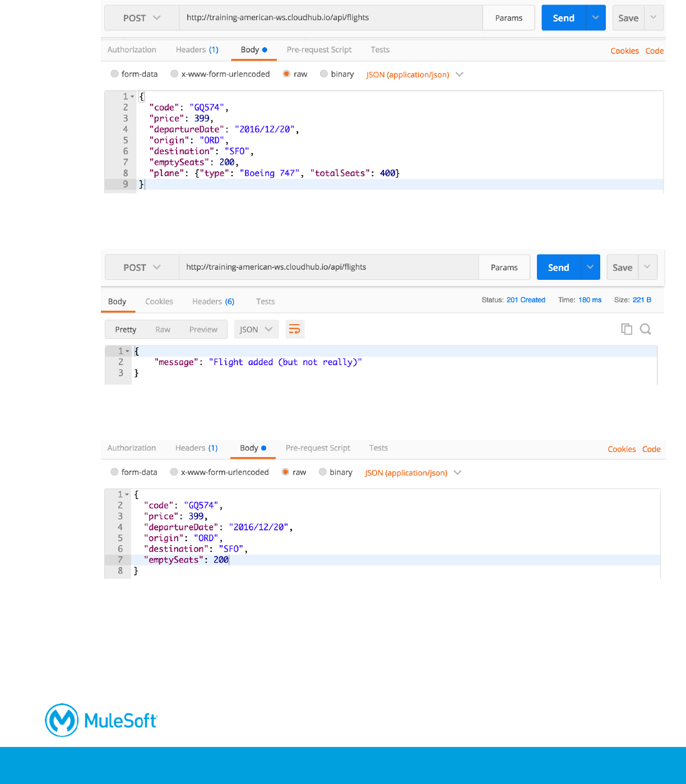Viewport: 686px width, 784px height.
Task: Open Tests tab in first screenshot
Action: click(380, 49)
